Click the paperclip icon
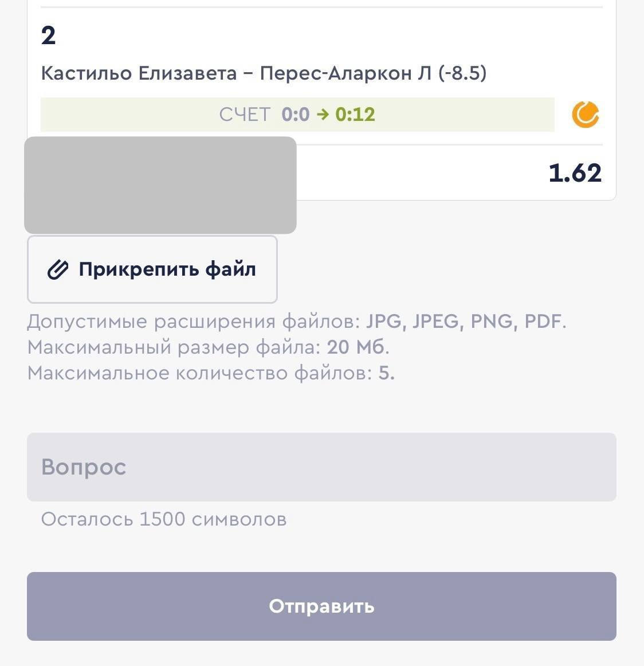644x666 pixels. pos(57,269)
